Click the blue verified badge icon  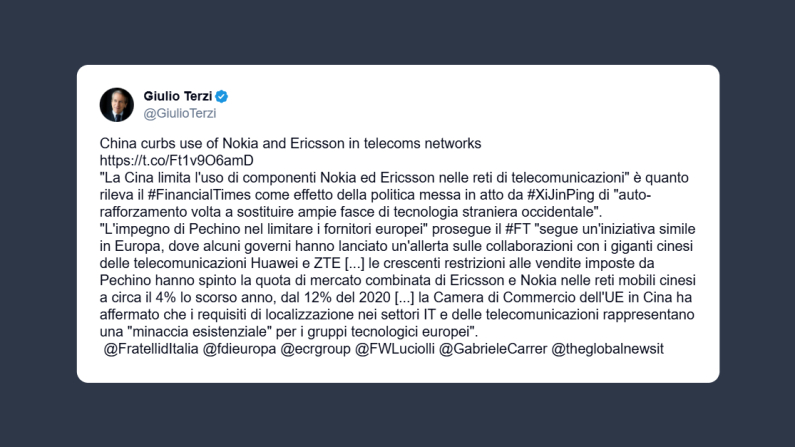[x=222, y=96]
